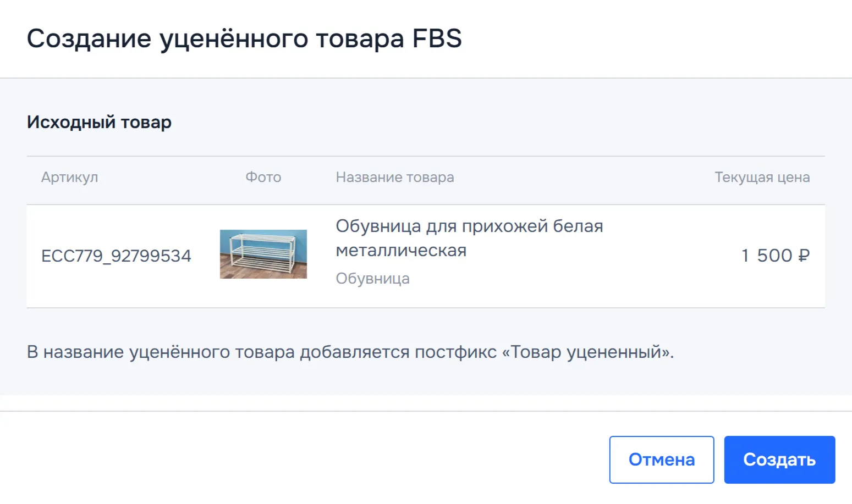Click the Создание уценённого товара title text

pos(216,38)
